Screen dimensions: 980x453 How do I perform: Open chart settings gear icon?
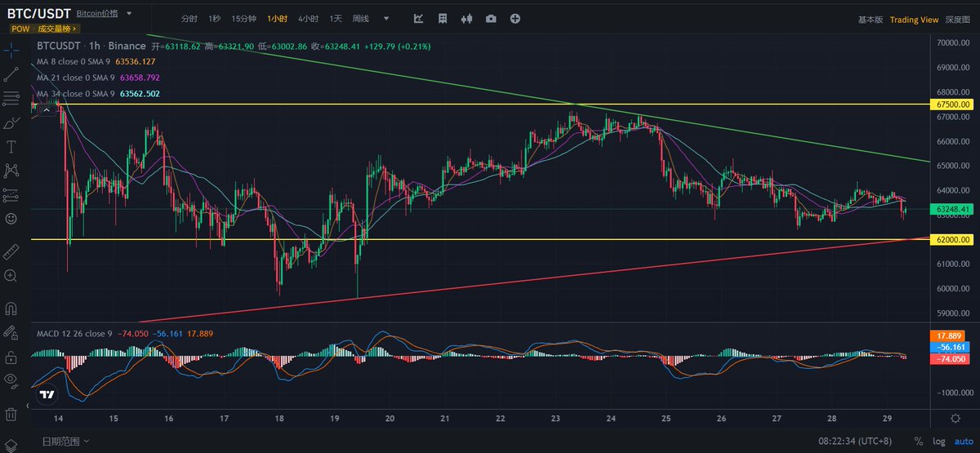pos(955,417)
